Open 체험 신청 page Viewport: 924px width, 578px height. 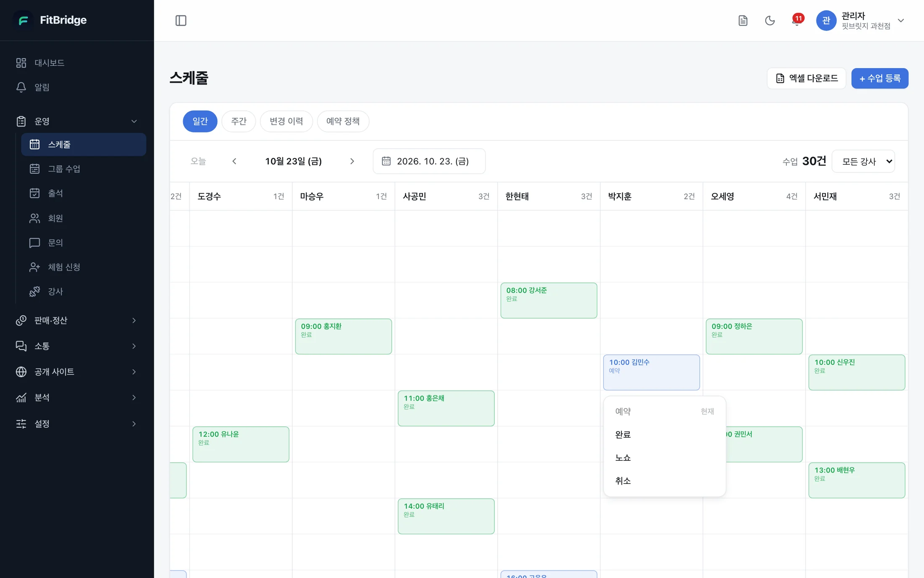(84, 267)
